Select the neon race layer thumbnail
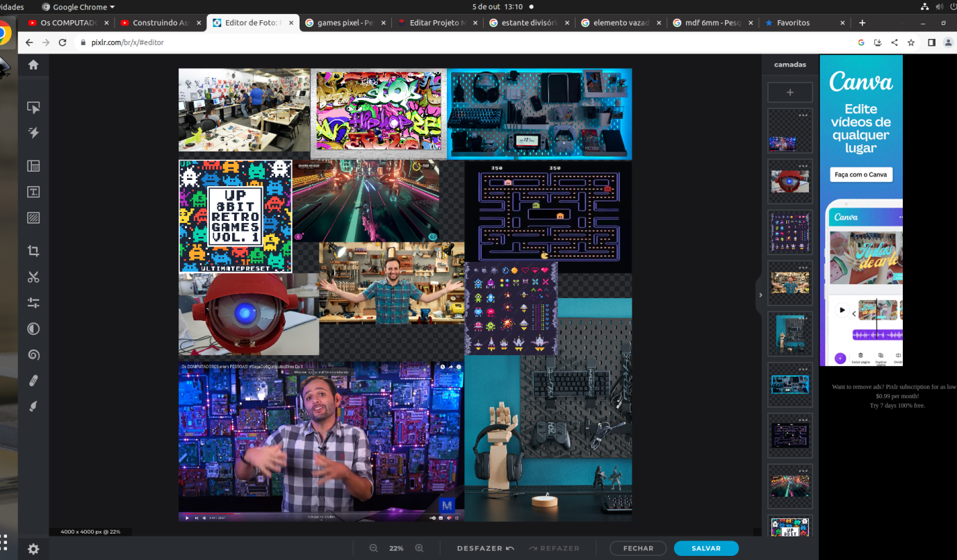This screenshot has width=957, height=560. (790, 486)
